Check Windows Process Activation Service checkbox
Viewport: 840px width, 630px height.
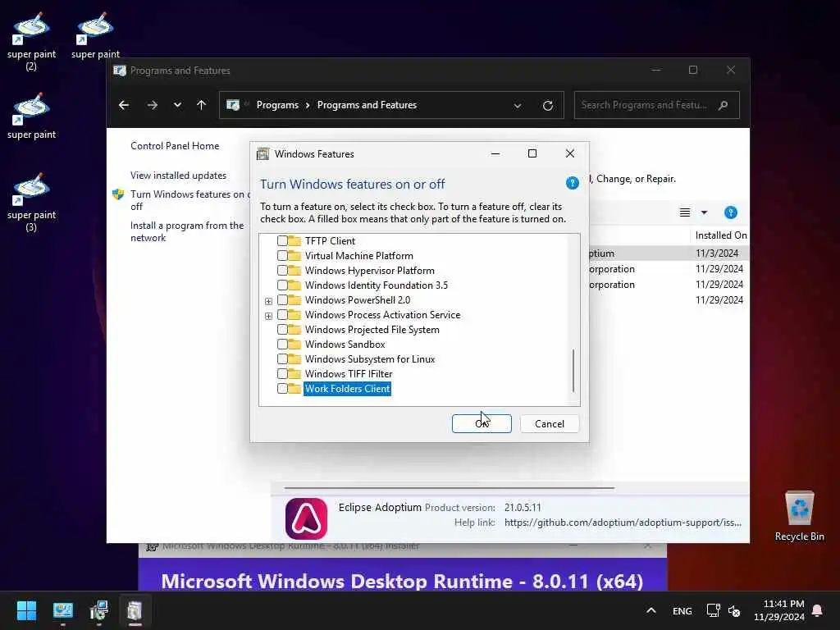(282, 315)
